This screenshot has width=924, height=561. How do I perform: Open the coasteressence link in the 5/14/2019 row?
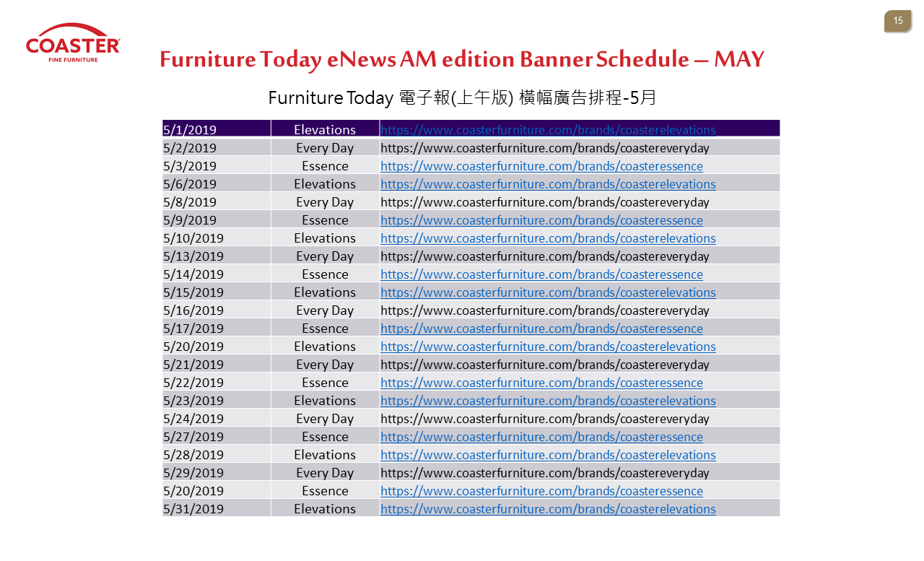(x=541, y=274)
